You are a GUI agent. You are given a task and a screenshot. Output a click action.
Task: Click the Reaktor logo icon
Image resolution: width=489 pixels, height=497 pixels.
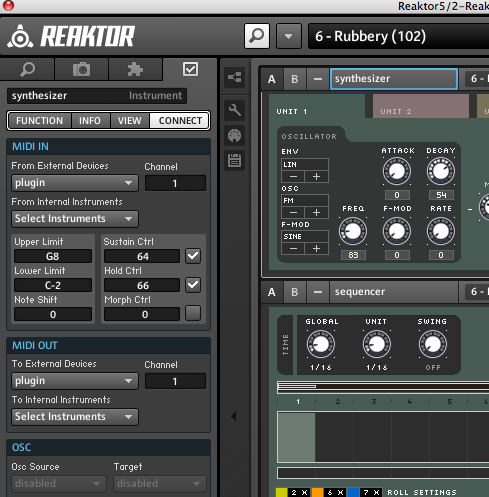coord(20,36)
